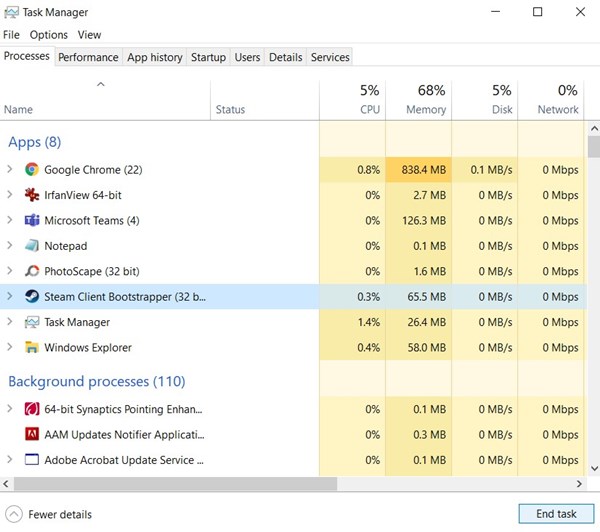Image resolution: width=600 pixels, height=532 pixels.
Task: Open the View menu
Action: 89,35
